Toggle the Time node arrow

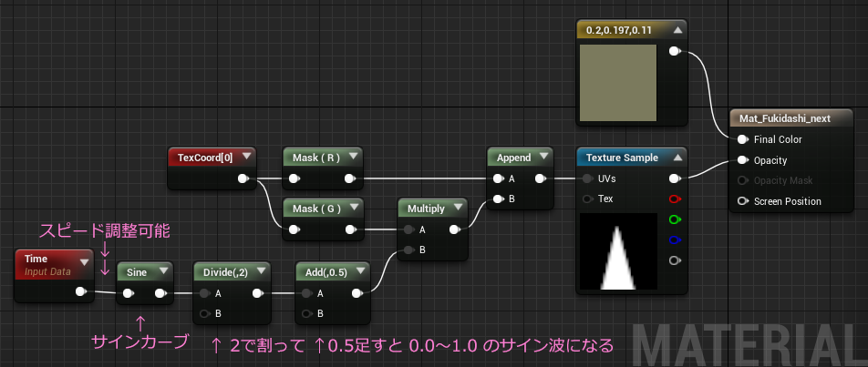[85, 262]
